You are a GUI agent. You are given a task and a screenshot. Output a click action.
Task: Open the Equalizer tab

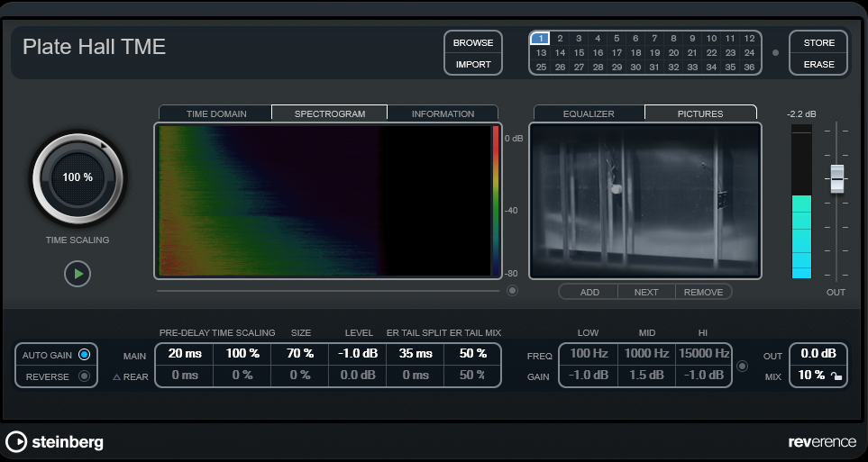(x=589, y=113)
